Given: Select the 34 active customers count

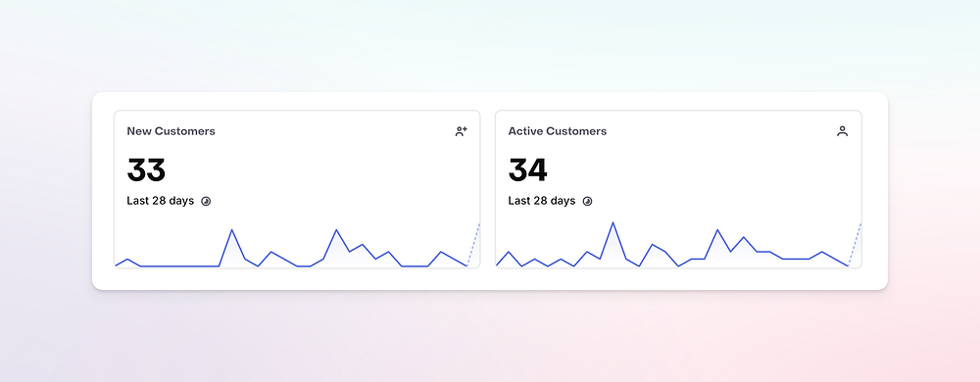Looking at the screenshot, I should tap(527, 169).
